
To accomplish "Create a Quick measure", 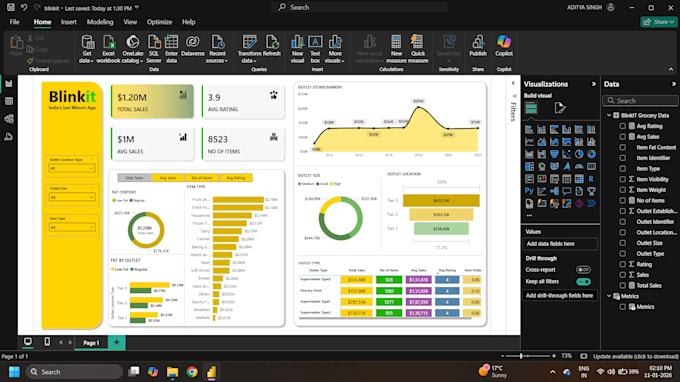I will (418, 49).
